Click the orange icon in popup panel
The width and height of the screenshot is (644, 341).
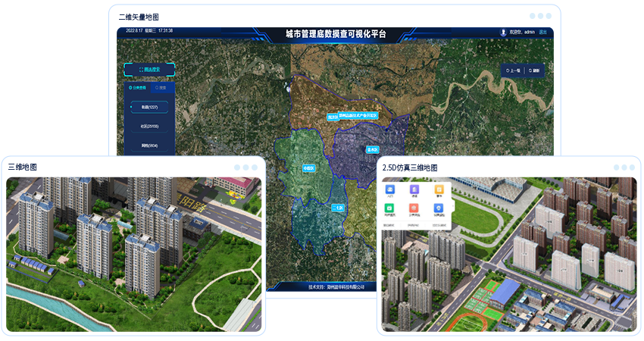439,189
